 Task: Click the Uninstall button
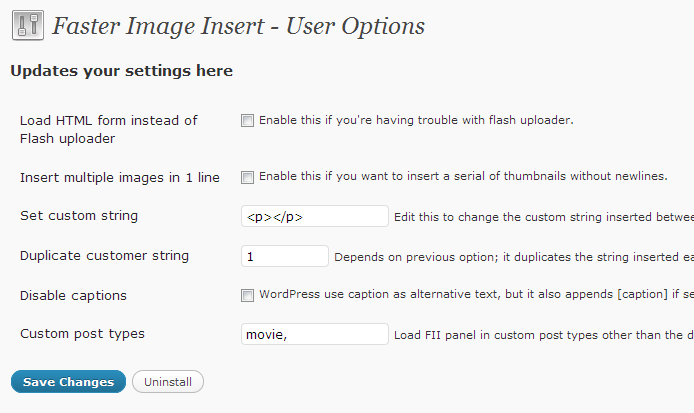(168, 382)
